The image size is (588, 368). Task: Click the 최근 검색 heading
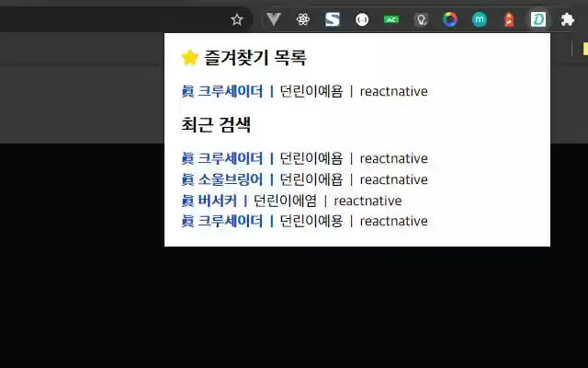coord(216,125)
